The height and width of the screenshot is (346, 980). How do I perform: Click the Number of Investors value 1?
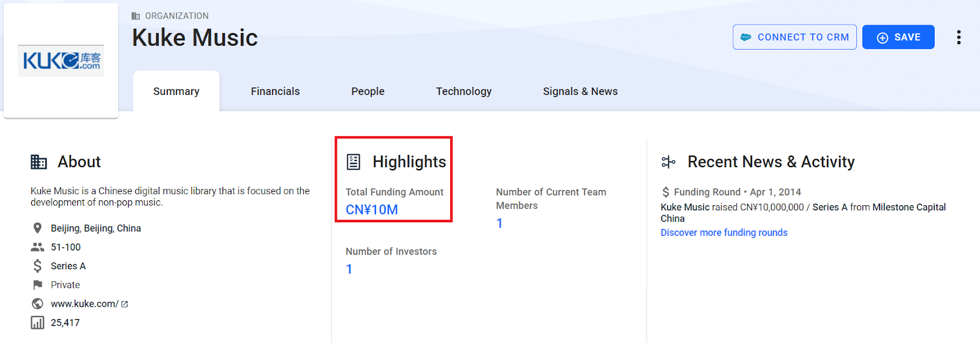coord(349,269)
